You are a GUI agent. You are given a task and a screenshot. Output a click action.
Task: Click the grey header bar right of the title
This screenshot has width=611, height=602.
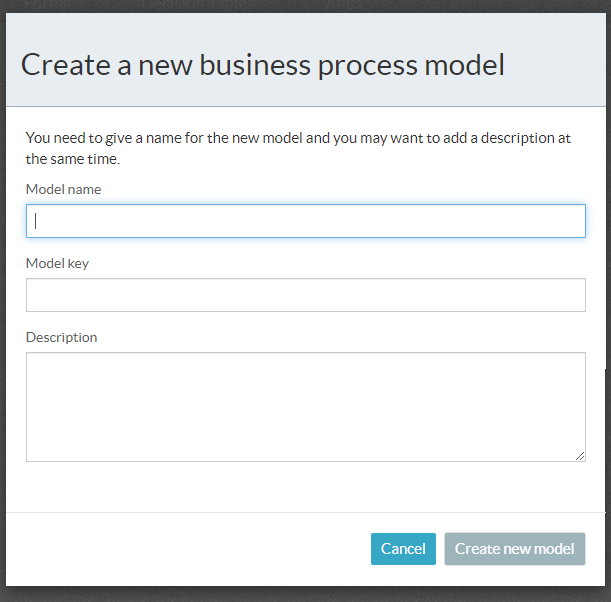click(x=560, y=65)
